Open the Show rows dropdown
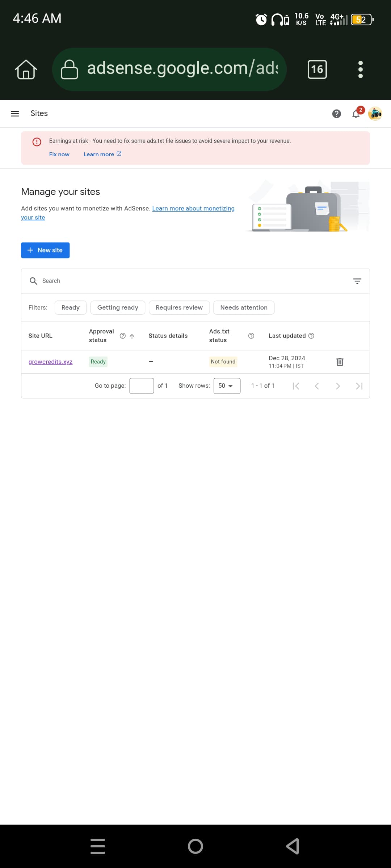The image size is (391, 868). 227,386
